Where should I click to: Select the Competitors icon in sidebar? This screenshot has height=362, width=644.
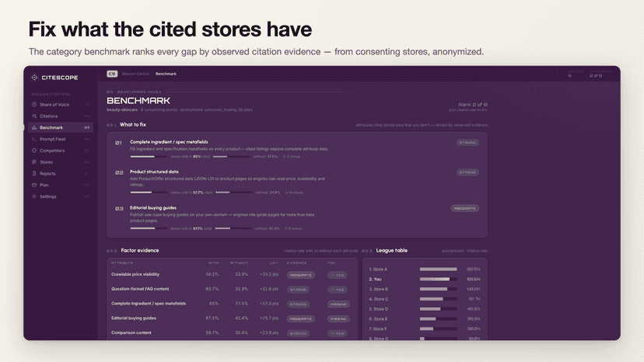(34, 151)
